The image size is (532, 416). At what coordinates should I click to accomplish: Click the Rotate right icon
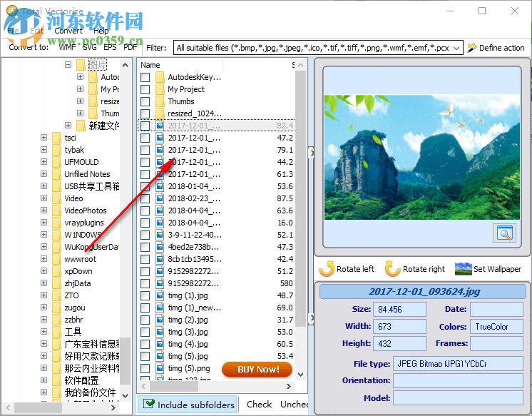point(392,269)
